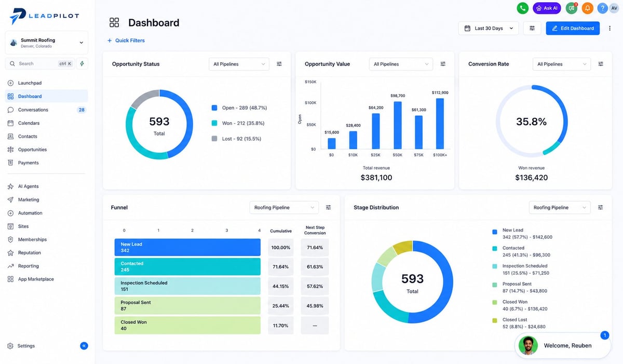Click the Memberships shield icon

click(11, 239)
